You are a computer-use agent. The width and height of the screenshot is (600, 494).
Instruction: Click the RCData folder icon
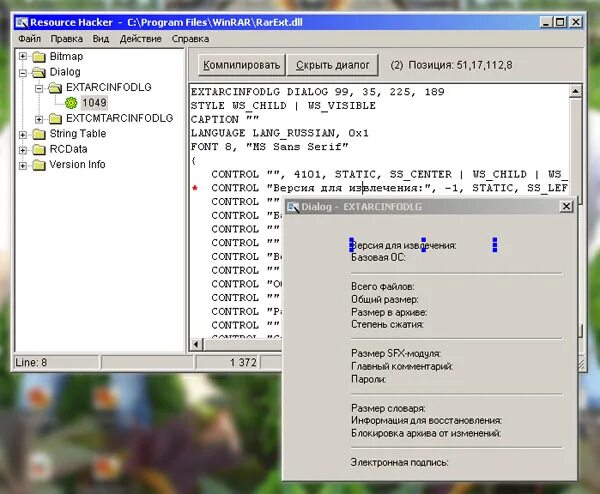[x=39, y=149]
